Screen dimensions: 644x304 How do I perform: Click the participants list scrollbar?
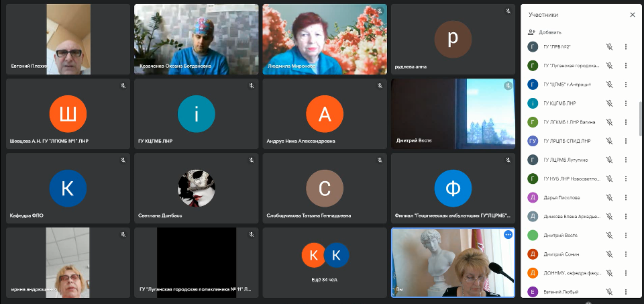pyautogui.click(x=640, y=119)
